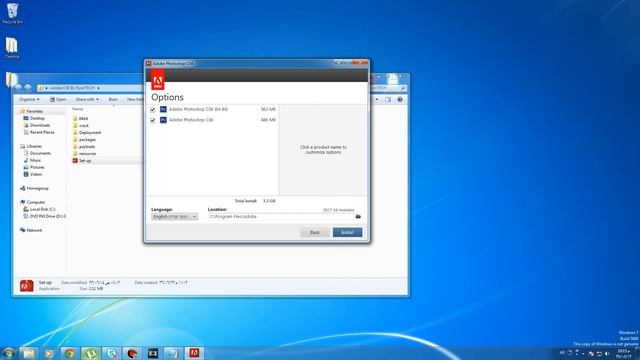Open the Share with dropdown in Explorer
This screenshot has height=360, width=640.
[87, 100]
